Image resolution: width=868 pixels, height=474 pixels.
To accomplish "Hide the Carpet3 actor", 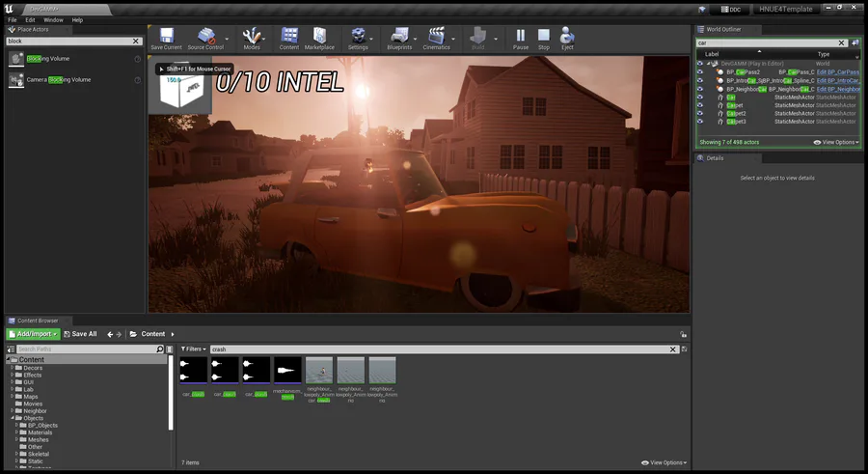I will pos(700,122).
